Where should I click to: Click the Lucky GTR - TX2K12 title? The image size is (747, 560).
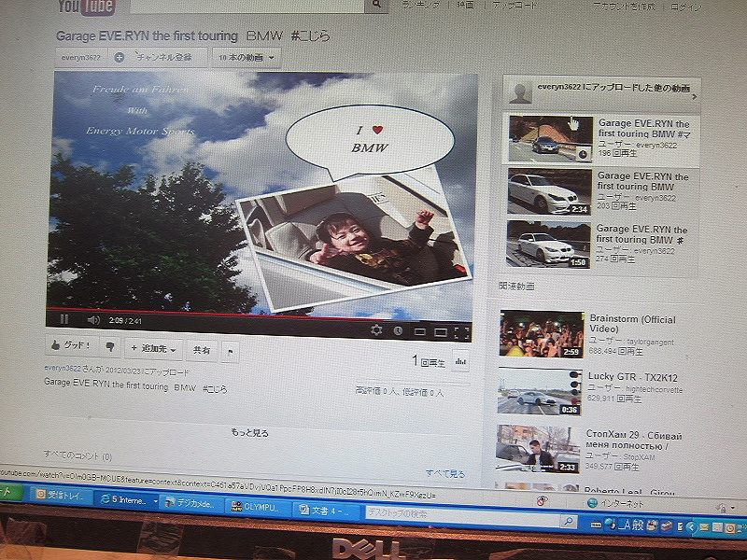pyautogui.click(x=633, y=377)
